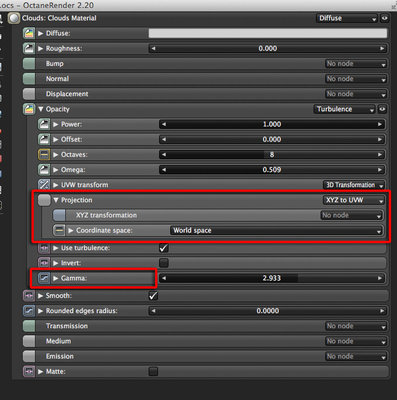The height and width of the screenshot is (400, 397).
Task: Click the Gamma row node icon
Action: [44, 278]
